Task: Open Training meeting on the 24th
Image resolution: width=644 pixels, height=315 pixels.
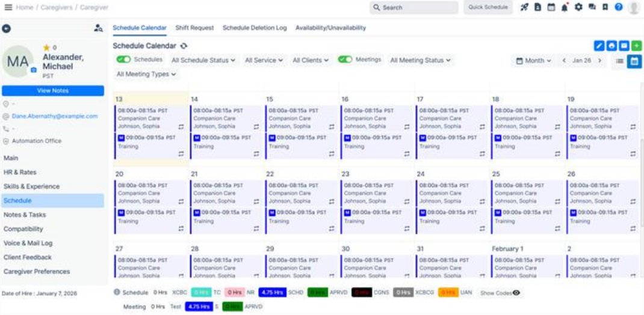Action: click(x=452, y=221)
